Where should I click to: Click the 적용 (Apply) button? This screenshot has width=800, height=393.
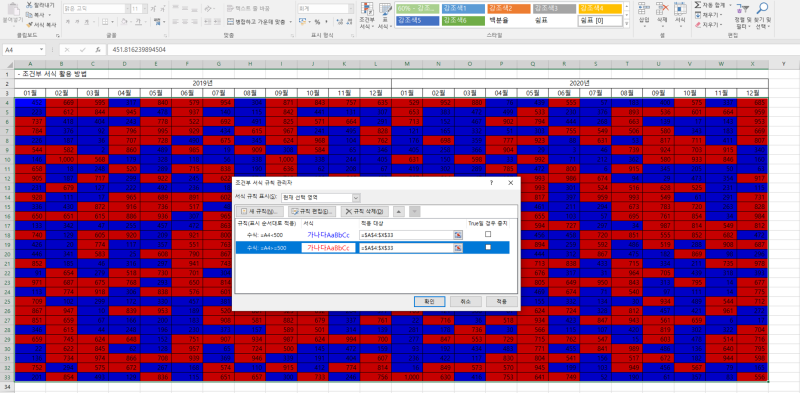(502, 301)
